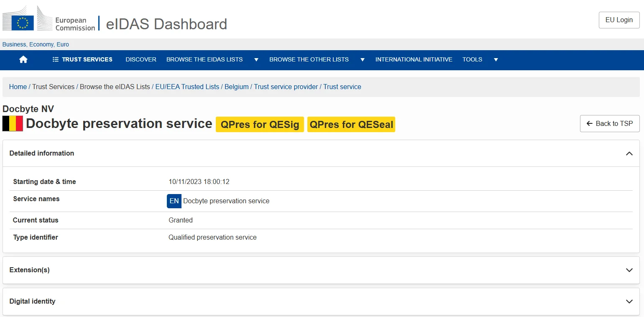Screen dimensions: 644x317
Task: Open Trust service provider breadcrumb
Action: click(x=286, y=87)
